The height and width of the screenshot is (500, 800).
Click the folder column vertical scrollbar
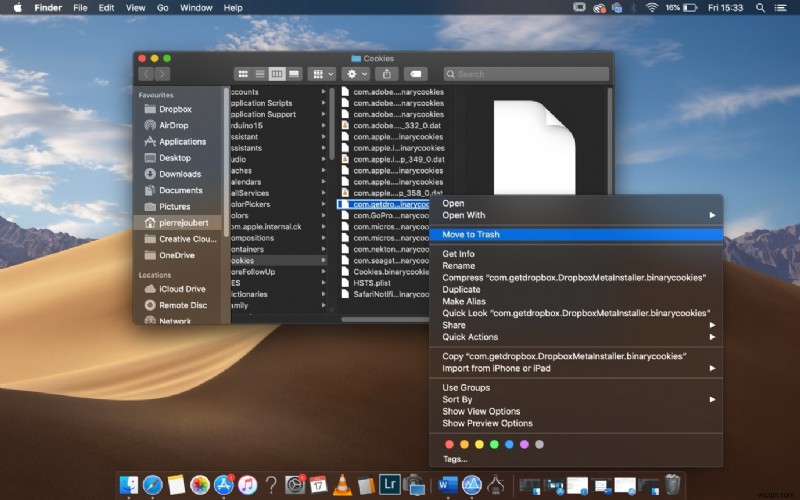tap(332, 122)
